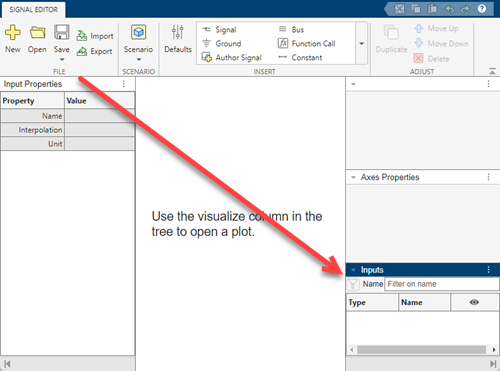Click the filter funnel icon
The height and width of the screenshot is (371, 500).
353,284
